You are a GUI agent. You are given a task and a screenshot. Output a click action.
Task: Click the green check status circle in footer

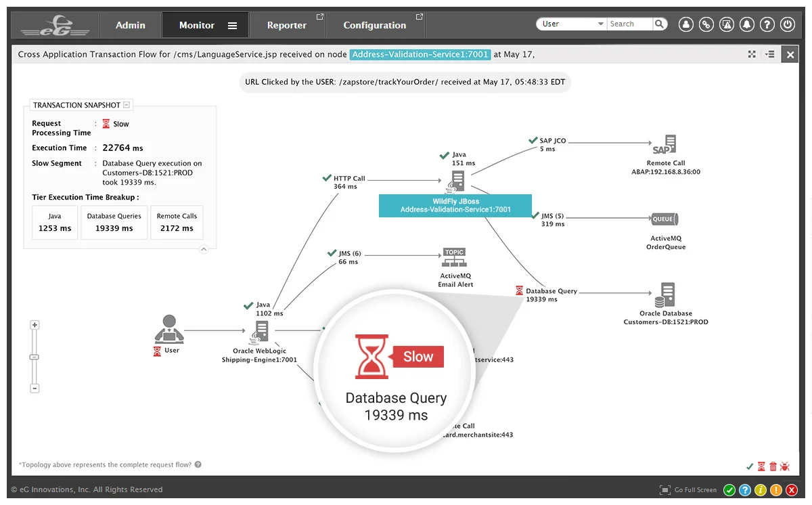click(x=729, y=490)
